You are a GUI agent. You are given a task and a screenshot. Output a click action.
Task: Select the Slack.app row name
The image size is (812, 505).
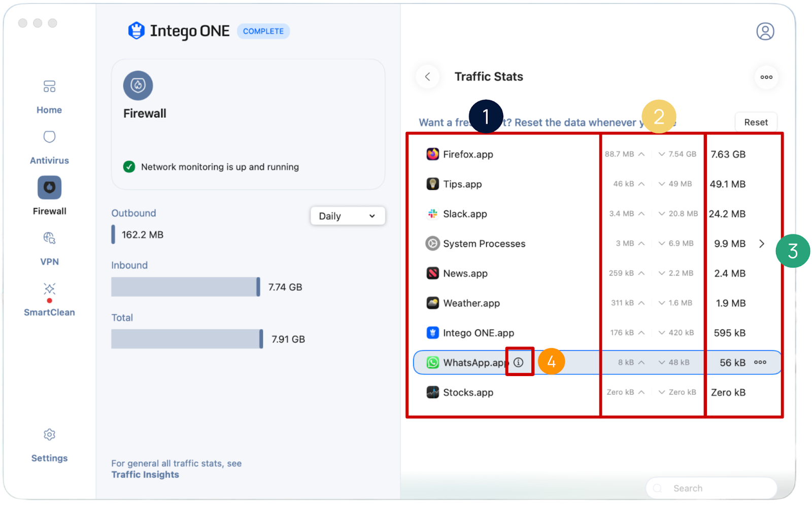[465, 214]
